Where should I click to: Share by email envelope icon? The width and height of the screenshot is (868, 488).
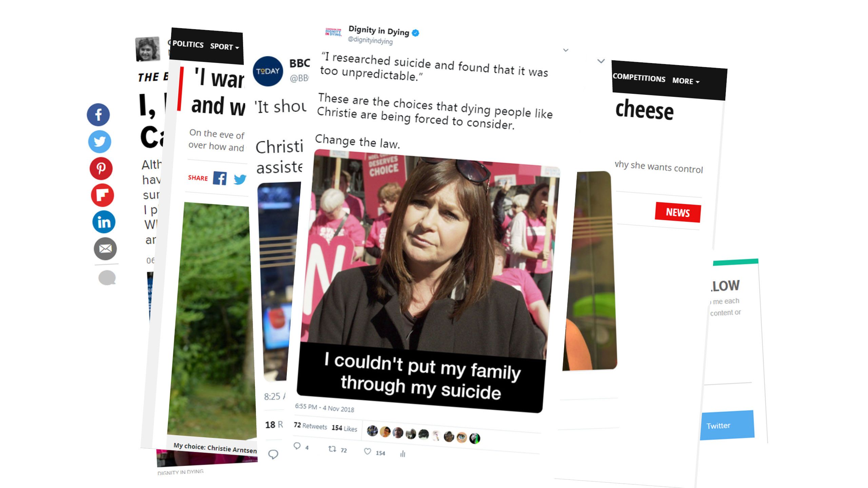point(105,249)
